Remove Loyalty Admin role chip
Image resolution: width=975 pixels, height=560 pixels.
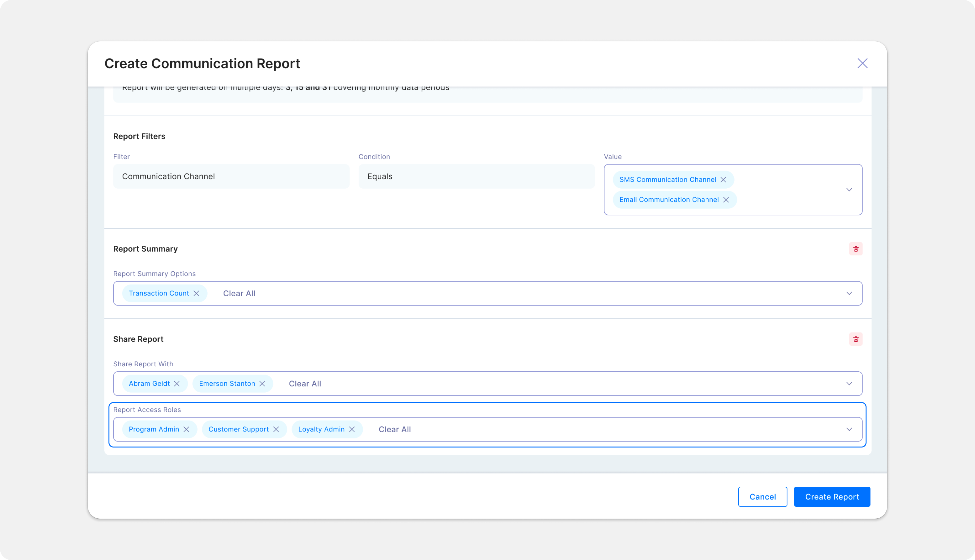tap(352, 429)
